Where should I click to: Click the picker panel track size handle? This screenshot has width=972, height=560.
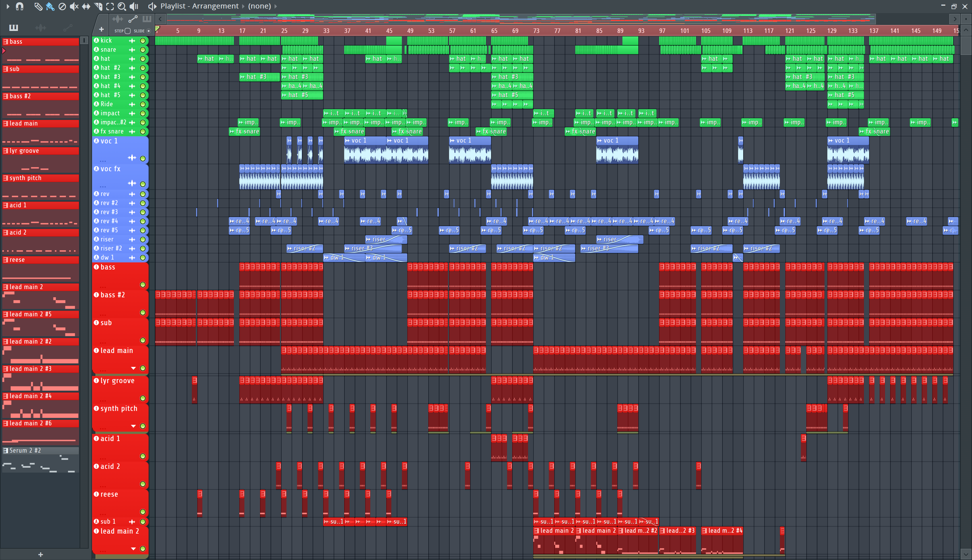84,41
